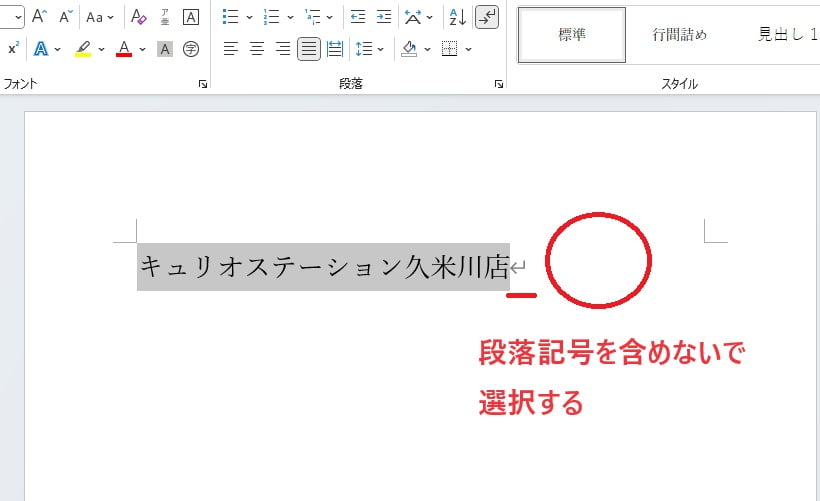Viewport: 820px width, 501px height.
Task: Apply borders to the selection
Action: click(x=449, y=49)
